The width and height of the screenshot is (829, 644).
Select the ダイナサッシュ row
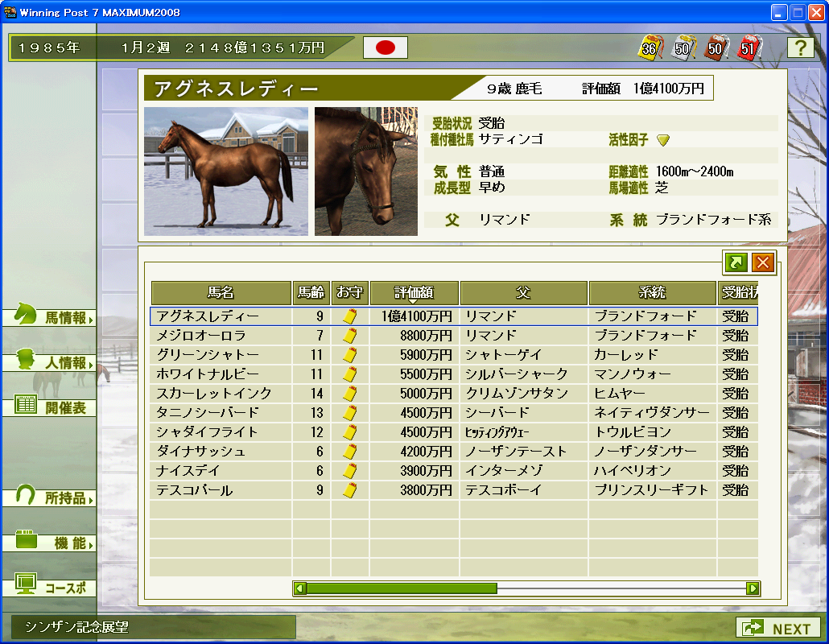tap(454, 452)
